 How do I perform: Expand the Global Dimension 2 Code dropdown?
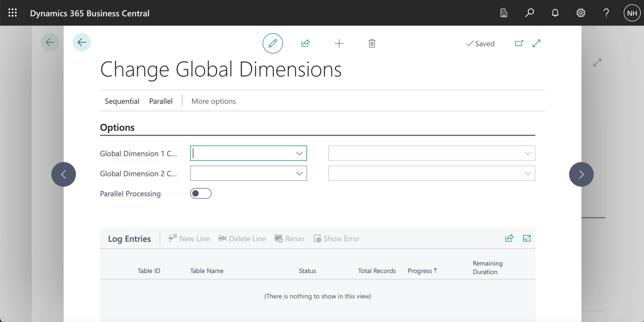299,173
